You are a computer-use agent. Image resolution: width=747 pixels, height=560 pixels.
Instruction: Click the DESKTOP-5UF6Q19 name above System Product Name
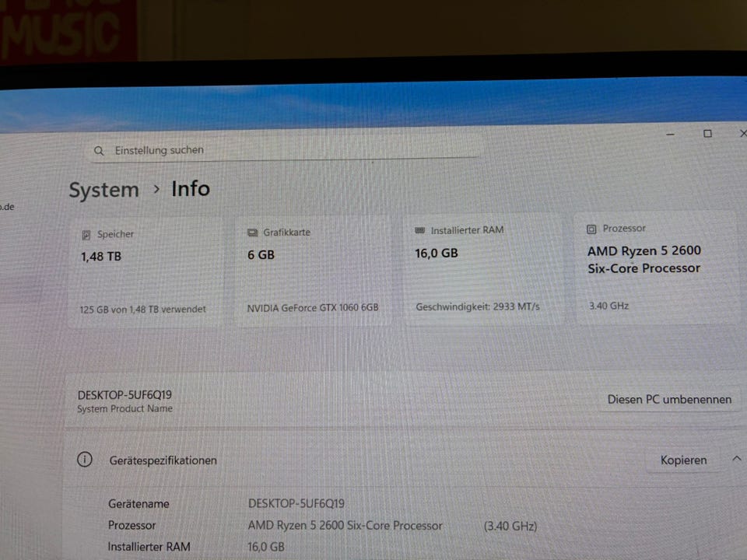tap(124, 395)
